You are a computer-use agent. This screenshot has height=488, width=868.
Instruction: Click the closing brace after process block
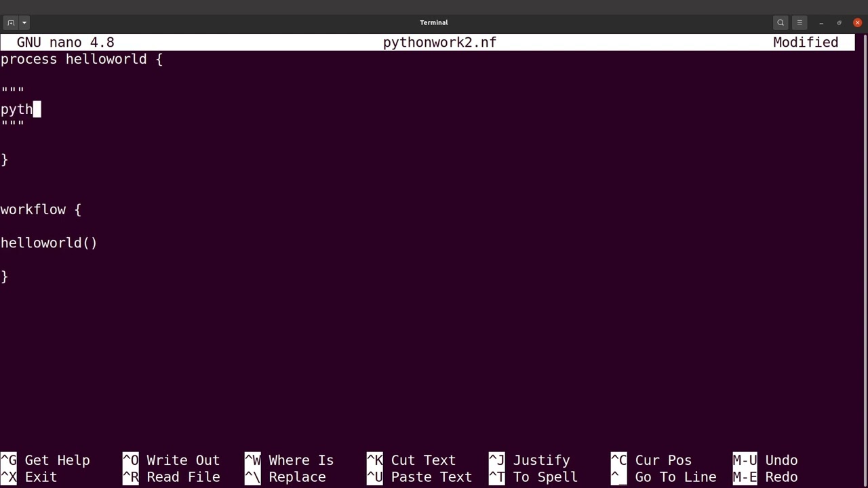click(4, 159)
